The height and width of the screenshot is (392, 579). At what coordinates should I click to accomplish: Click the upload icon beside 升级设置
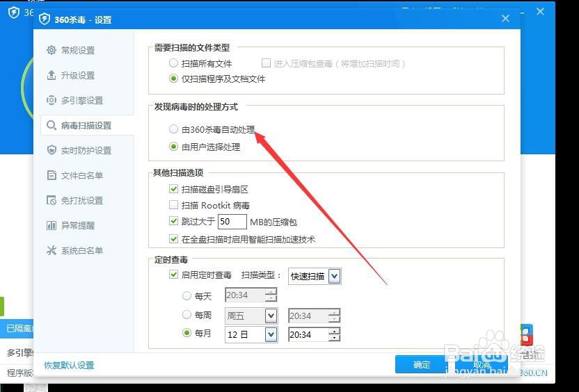[x=51, y=75]
